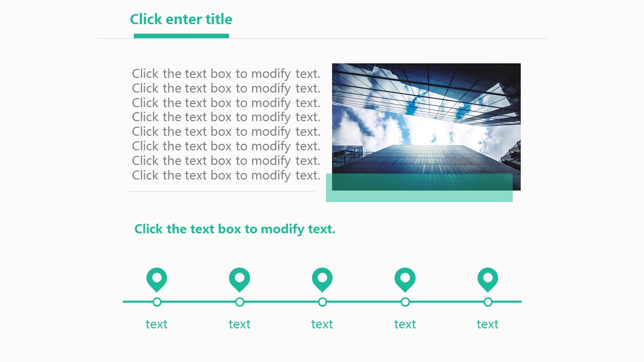
Task: Select the middle circle marker on timeline
Action: point(323,302)
